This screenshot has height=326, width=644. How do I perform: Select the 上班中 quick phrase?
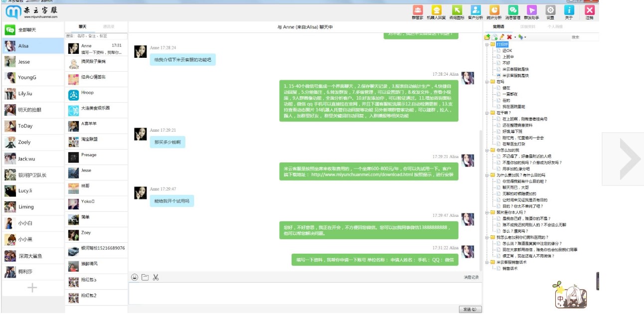click(508, 57)
